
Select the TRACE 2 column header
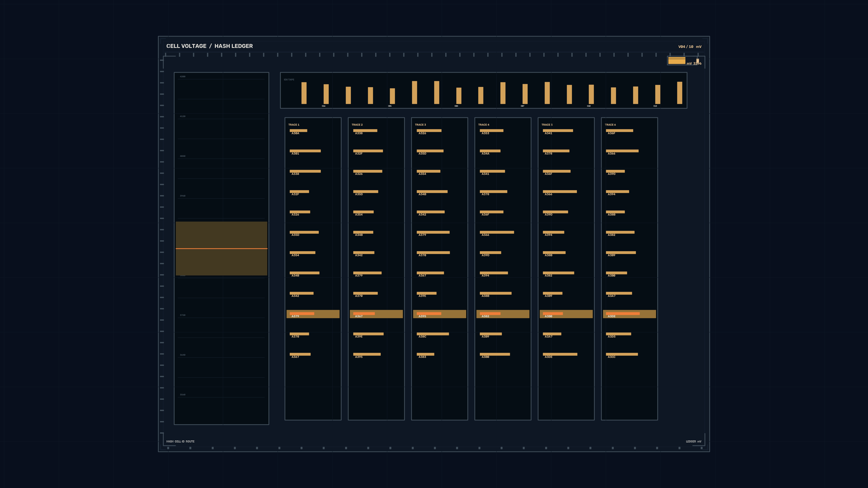[357, 125]
